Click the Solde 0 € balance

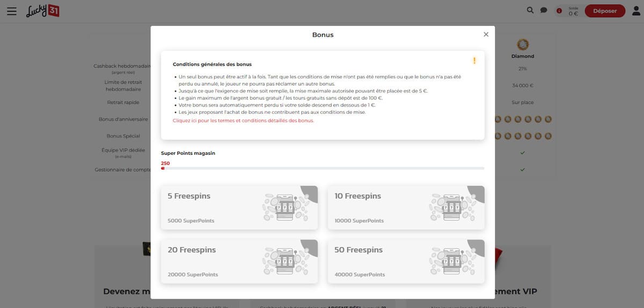(573, 12)
